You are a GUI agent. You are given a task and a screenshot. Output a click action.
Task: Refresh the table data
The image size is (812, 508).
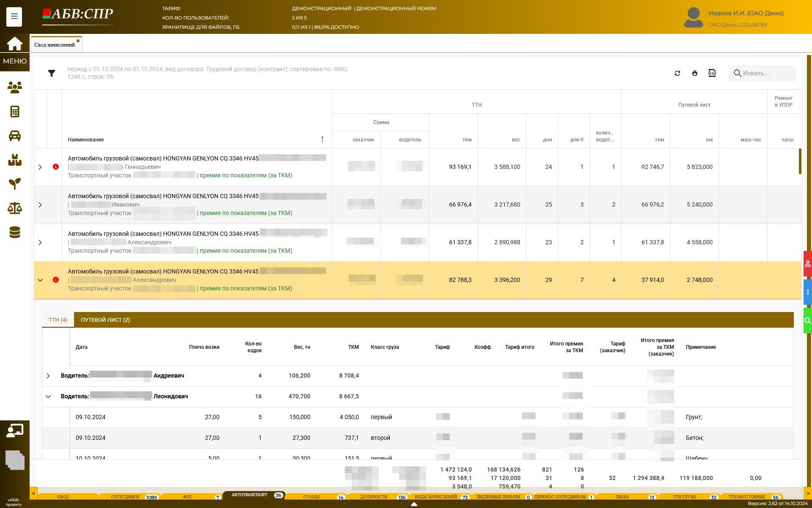tap(677, 73)
